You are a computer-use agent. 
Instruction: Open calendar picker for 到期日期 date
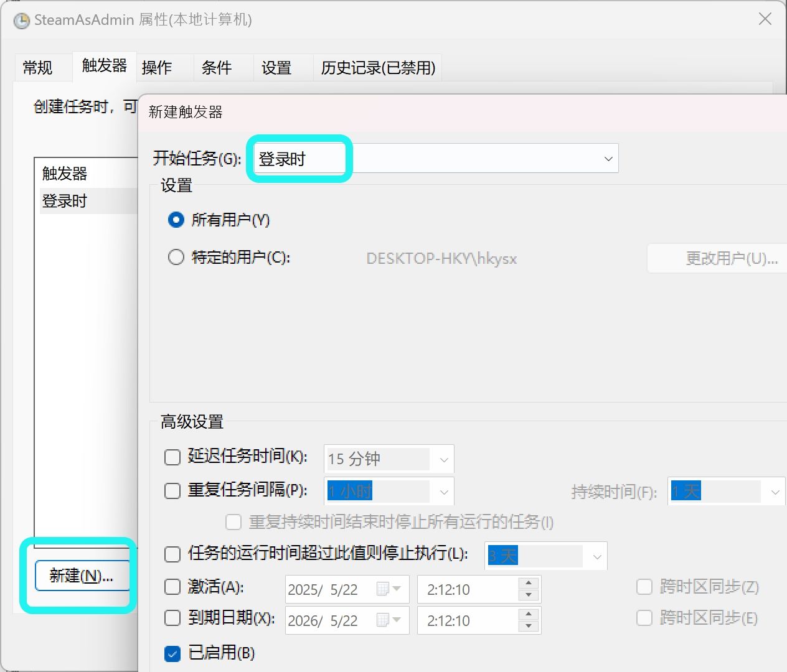390,620
